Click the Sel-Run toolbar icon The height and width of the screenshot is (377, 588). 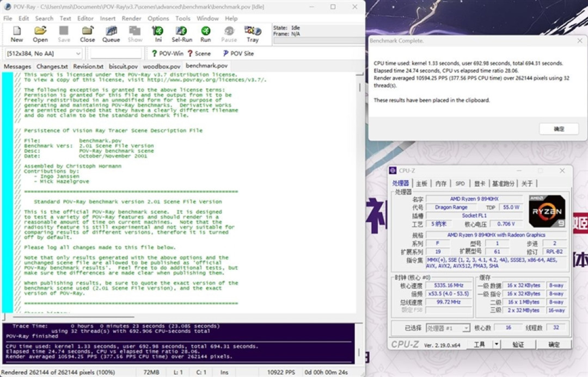pyautogui.click(x=182, y=34)
